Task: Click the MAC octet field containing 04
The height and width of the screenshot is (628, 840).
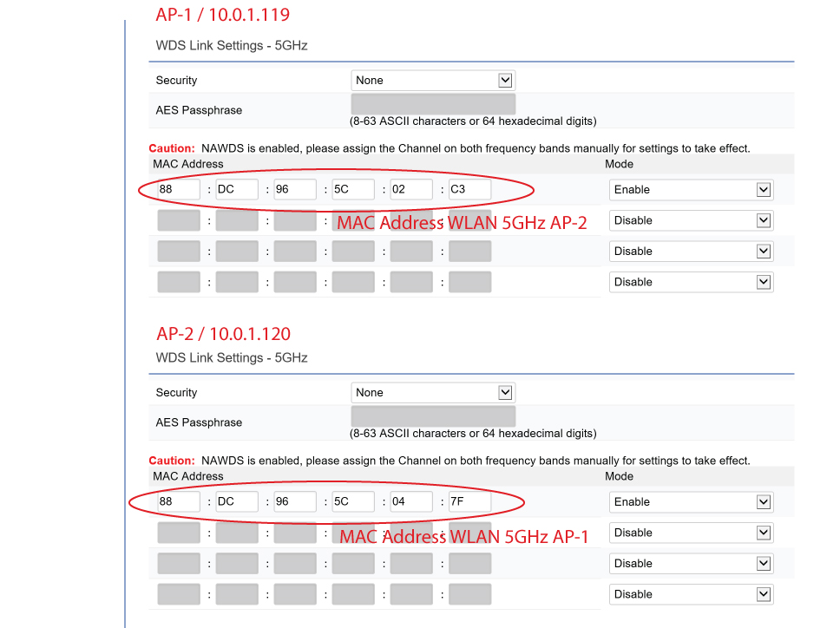Action: [411, 501]
